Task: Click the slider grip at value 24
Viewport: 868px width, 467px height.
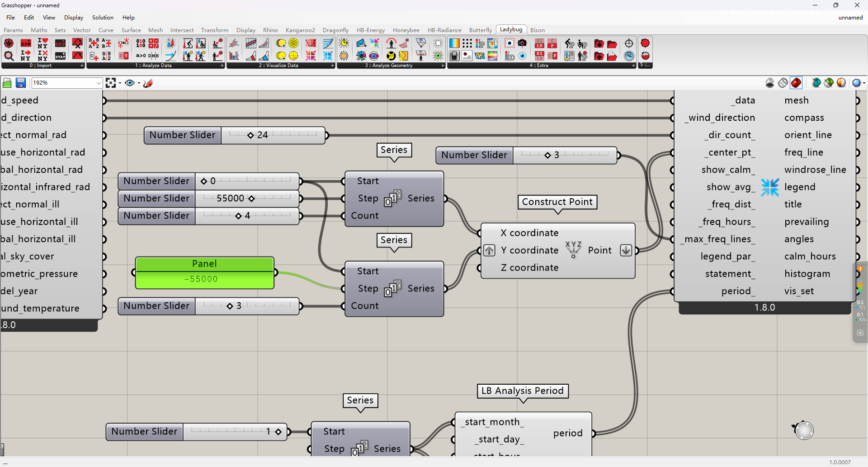Action: [x=250, y=135]
